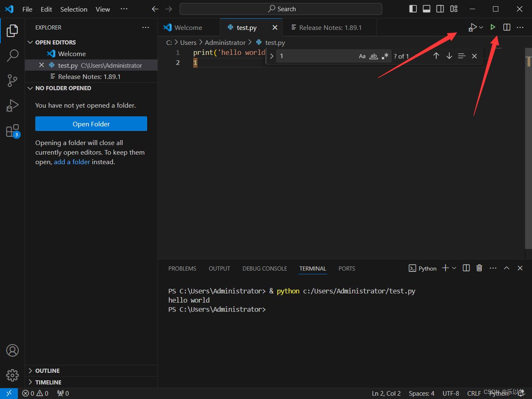Split the editor to the right
Image resolution: width=532 pixels, height=399 pixels.
click(x=506, y=27)
